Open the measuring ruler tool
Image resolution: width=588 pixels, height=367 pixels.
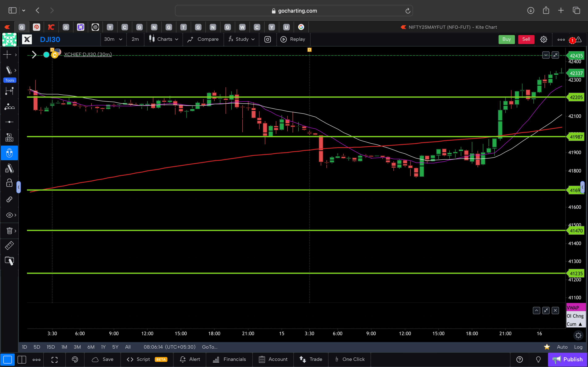coord(9,245)
